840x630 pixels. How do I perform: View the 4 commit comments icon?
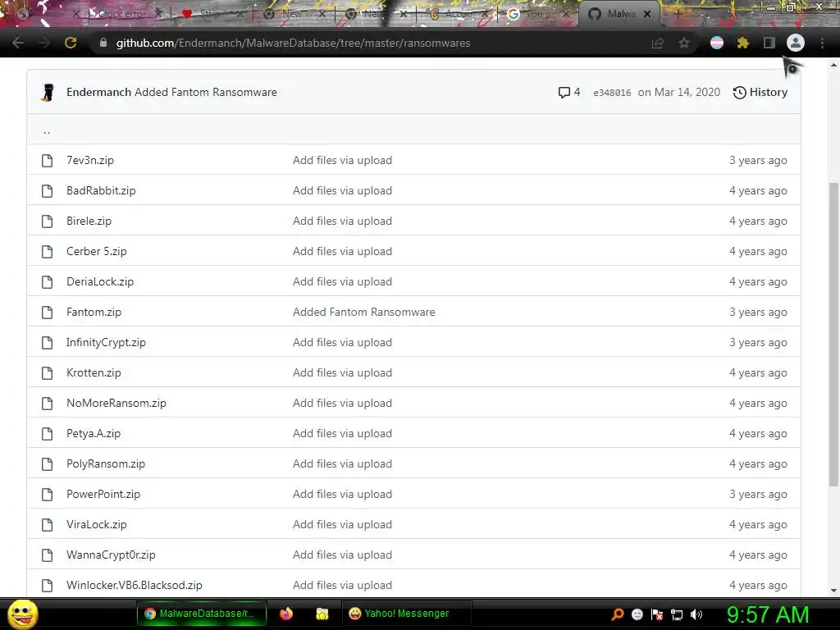(x=569, y=92)
